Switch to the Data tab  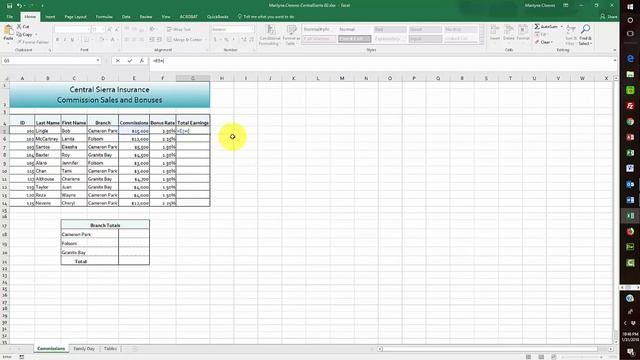(x=126, y=17)
